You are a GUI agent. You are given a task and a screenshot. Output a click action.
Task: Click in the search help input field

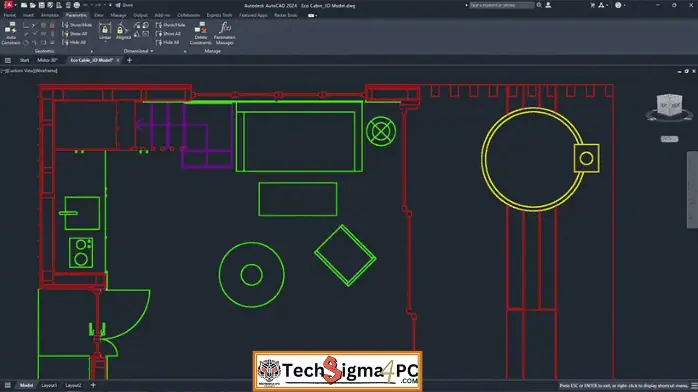(502, 5)
